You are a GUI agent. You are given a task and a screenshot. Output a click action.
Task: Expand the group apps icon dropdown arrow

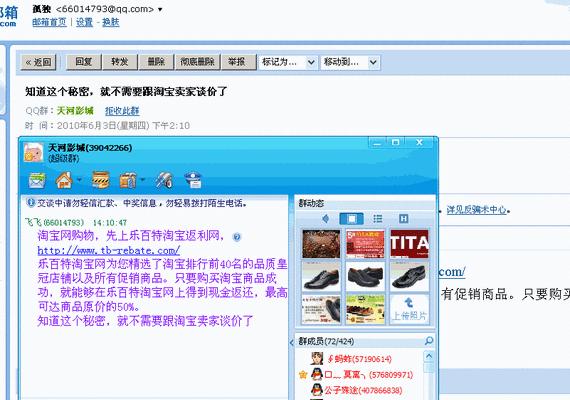(143, 179)
